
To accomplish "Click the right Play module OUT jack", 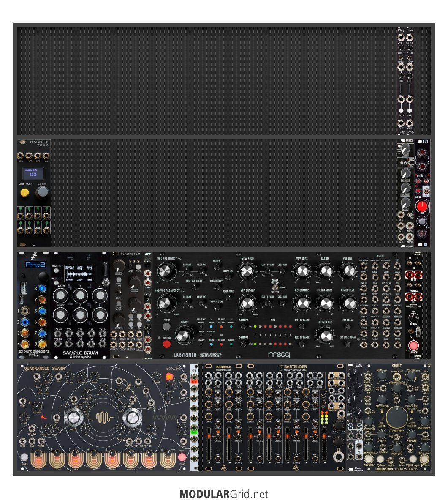I will (410, 123).
